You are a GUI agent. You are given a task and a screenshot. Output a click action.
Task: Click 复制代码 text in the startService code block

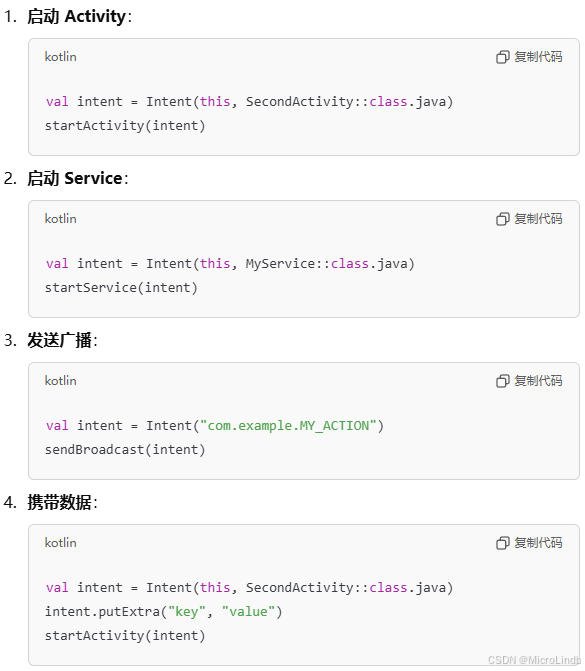tap(538, 219)
